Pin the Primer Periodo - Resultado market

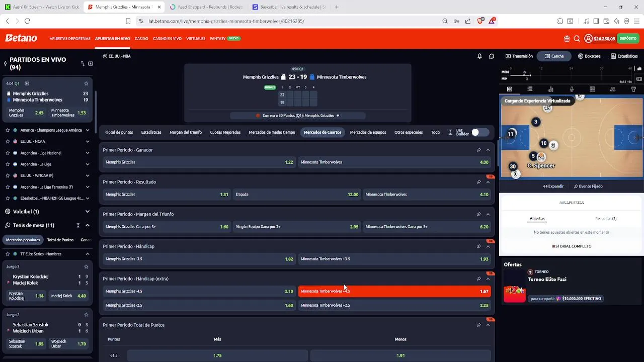(479, 182)
